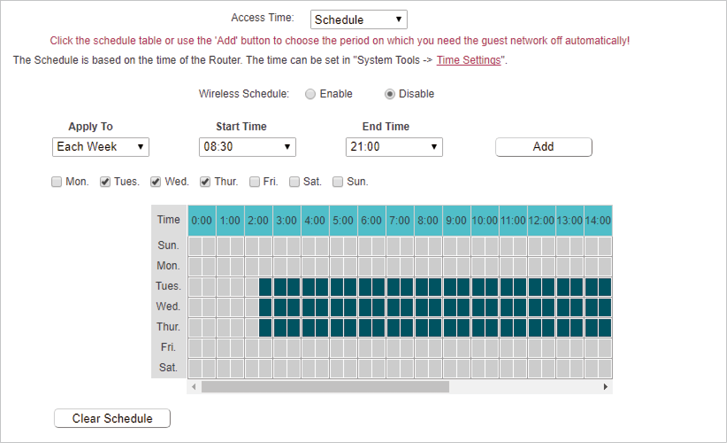Click the Time header cell of schedule table
Viewport: 727px width, 443px height.
click(x=168, y=220)
